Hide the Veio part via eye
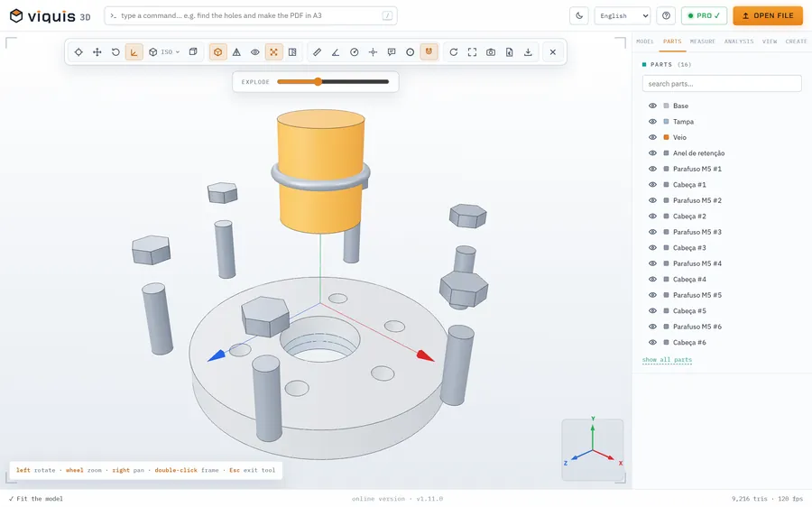The image size is (812, 507). point(652,137)
